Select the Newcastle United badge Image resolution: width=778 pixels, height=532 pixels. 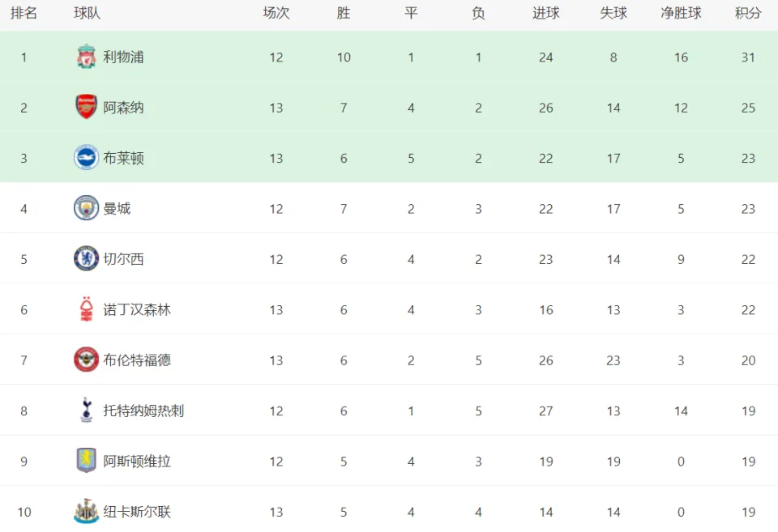click(x=87, y=511)
